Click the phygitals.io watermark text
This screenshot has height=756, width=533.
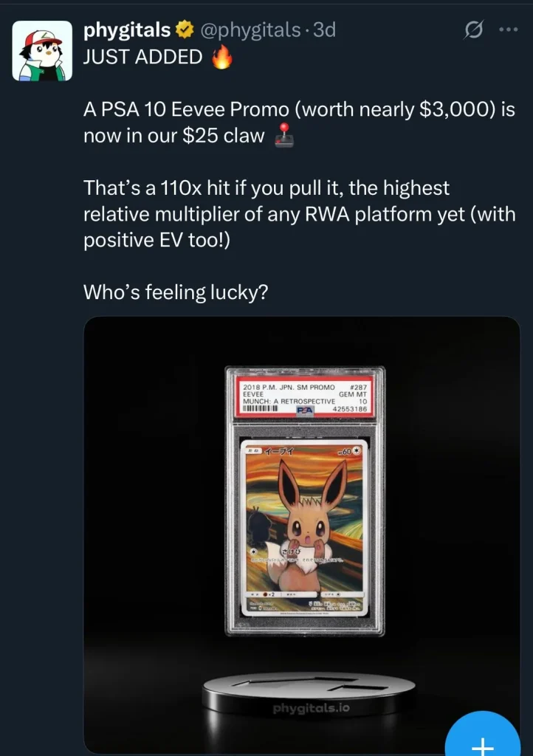coord(312,708)
